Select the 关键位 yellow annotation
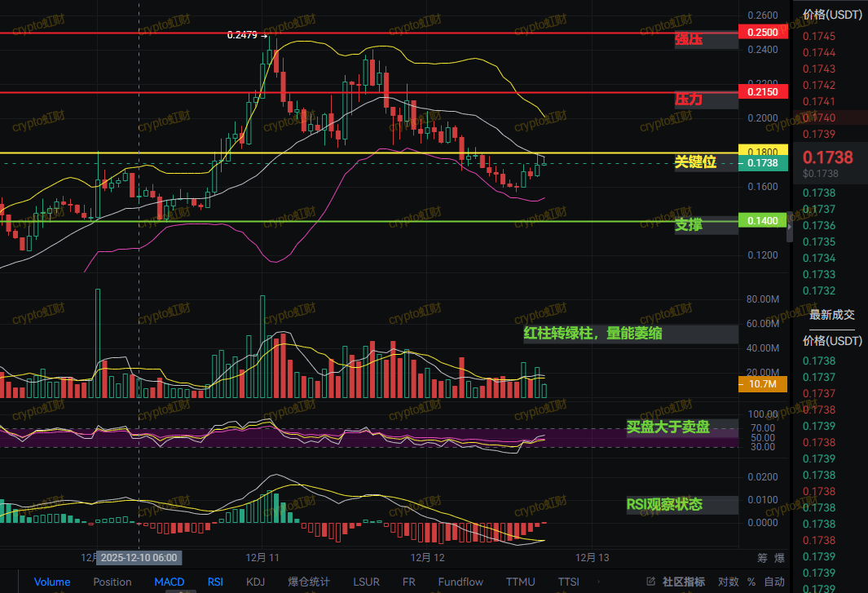The image size is (868, 593). pos(695,162)
